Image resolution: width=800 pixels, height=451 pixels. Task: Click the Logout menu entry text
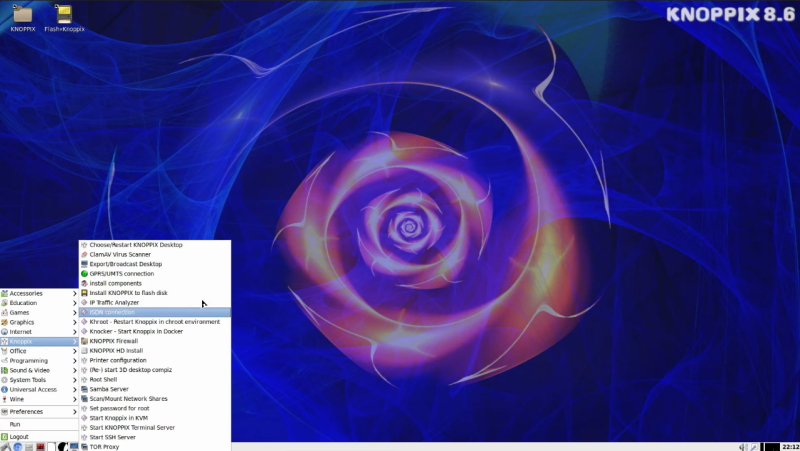point(19,437)
